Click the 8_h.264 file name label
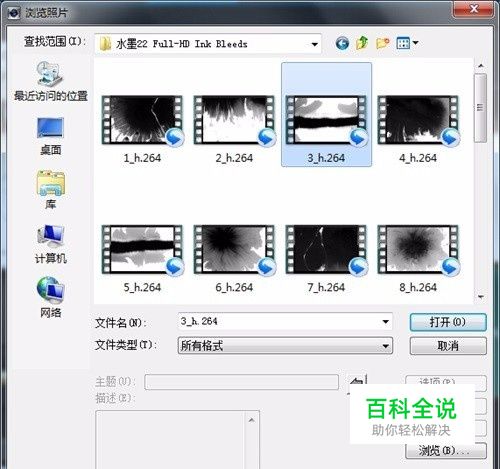The image size is (500, 469). point(418,287)
